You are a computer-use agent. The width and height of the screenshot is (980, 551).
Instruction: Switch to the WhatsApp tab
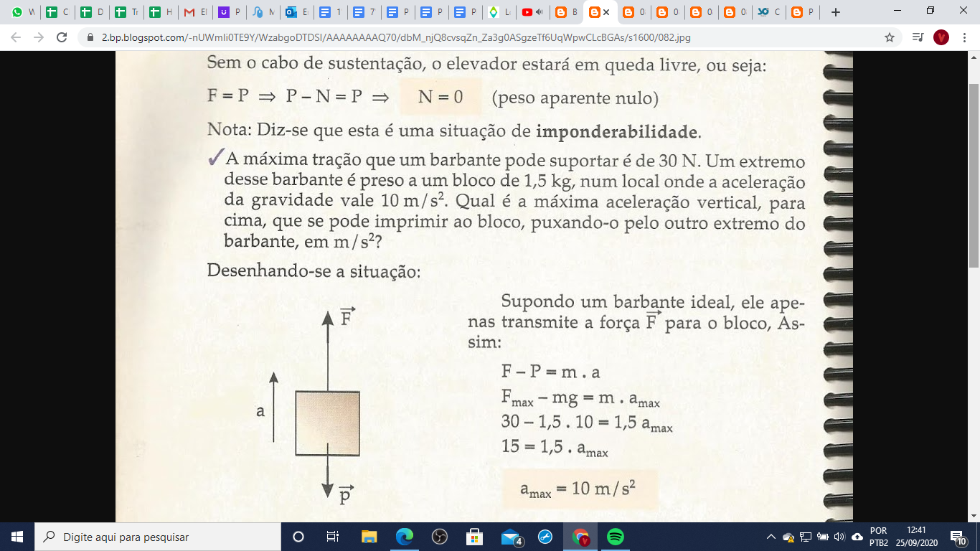(23, 12)
